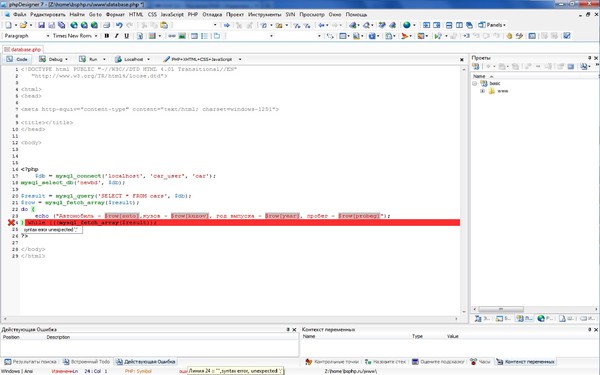The width and height of the screenshot is (600, 375).
Task: Apply bold formatting
Action: coord(106,36)
